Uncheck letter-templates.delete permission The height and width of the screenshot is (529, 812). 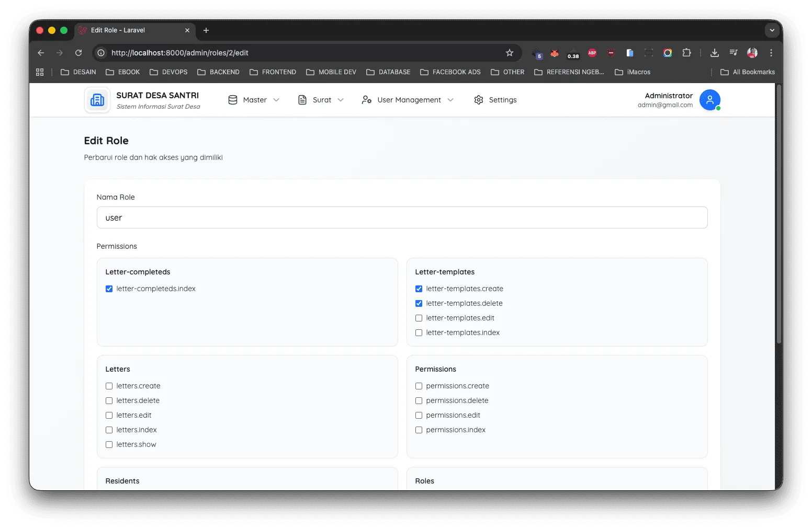pos(419,303)
